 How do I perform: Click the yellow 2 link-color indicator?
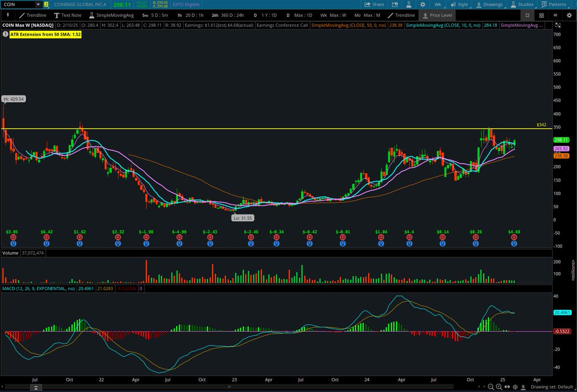46,4
